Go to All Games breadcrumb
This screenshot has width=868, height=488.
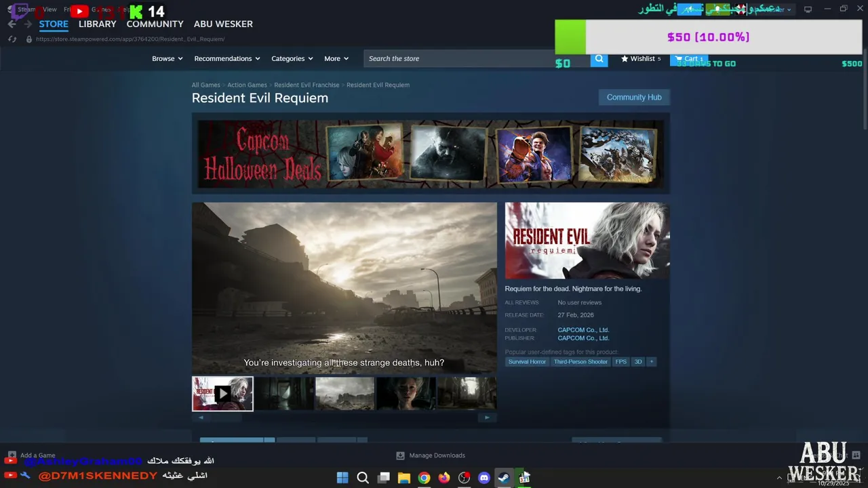205,85
